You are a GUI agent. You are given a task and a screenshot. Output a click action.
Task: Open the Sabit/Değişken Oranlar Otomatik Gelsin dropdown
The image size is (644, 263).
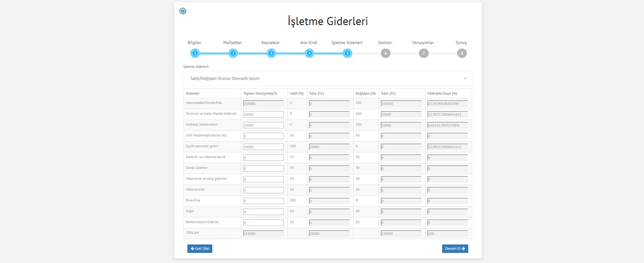click(x=328, y=79)
